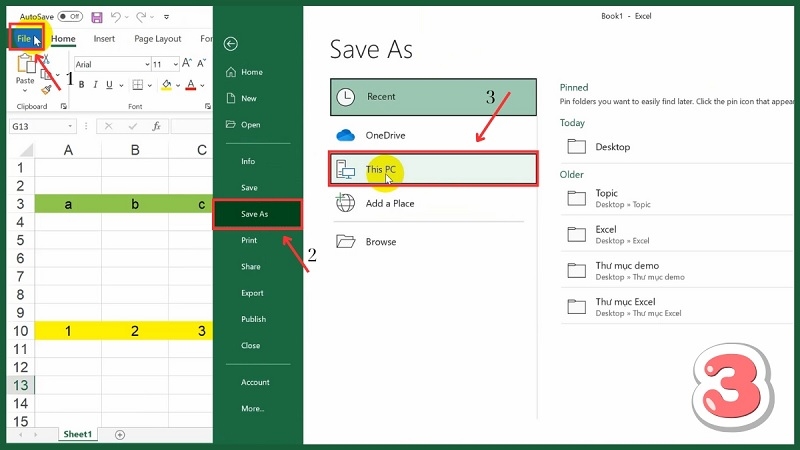Click Save in the Backstage menu
Viewport: 800px width, 450px height.
249,188
